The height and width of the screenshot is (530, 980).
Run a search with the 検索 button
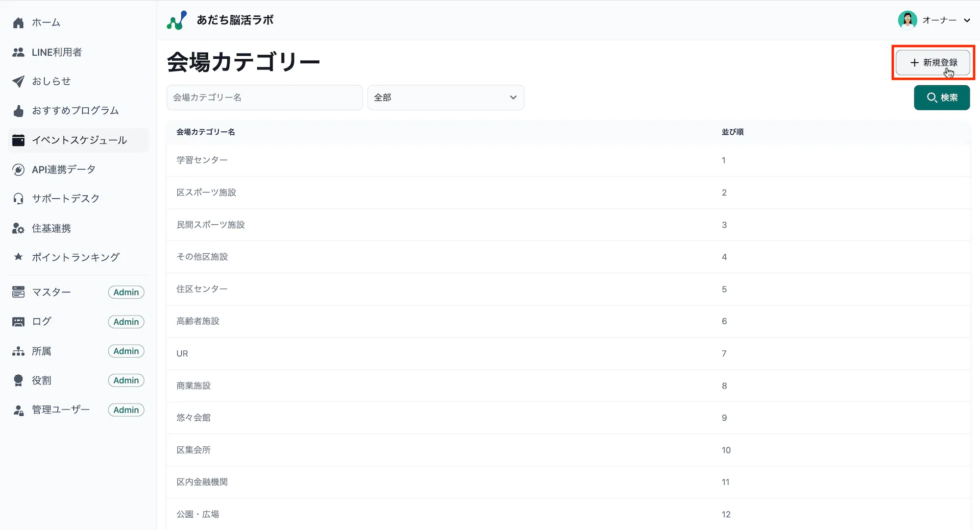click(x=942, y=97)
